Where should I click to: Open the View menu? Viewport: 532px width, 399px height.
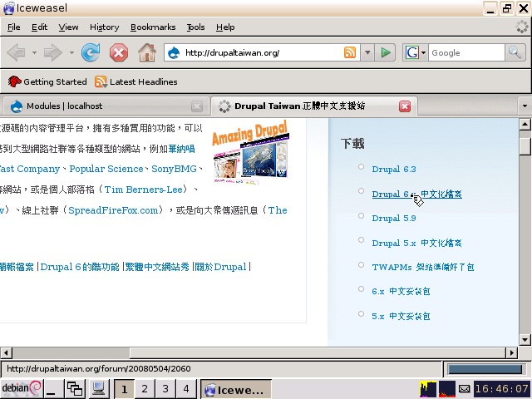point(68,27)
